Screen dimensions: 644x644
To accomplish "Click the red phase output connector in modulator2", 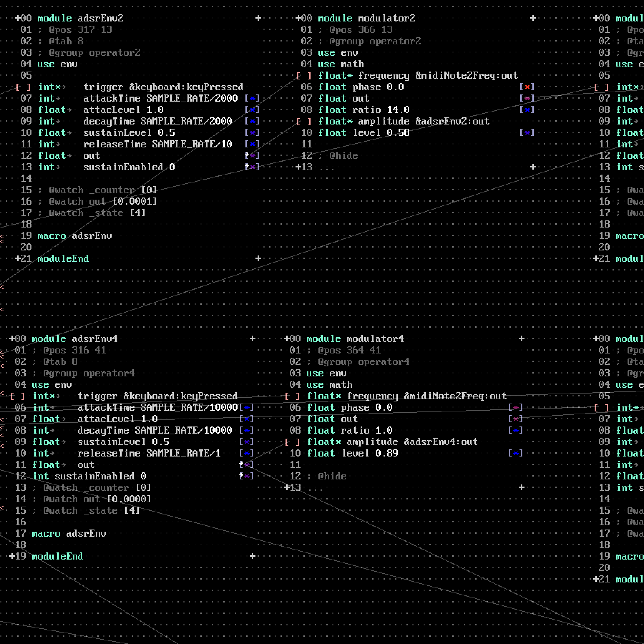I will point(527,87).
